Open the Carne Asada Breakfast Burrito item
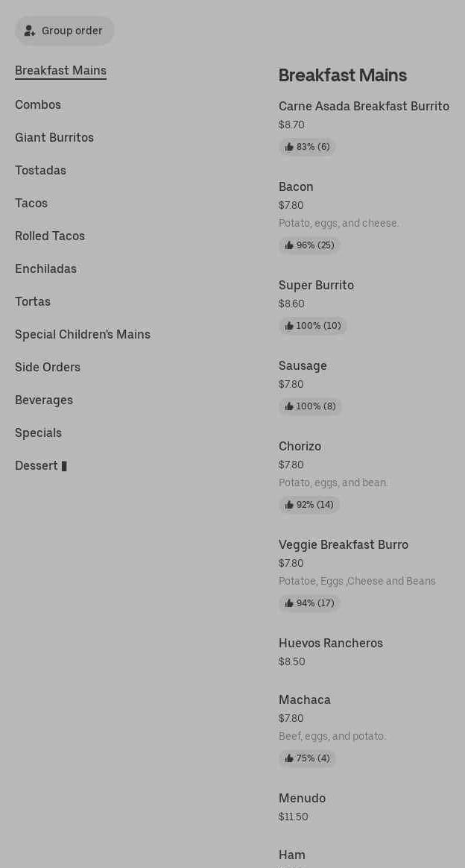This screenshot has height=868, width=465. pos(364,107)
